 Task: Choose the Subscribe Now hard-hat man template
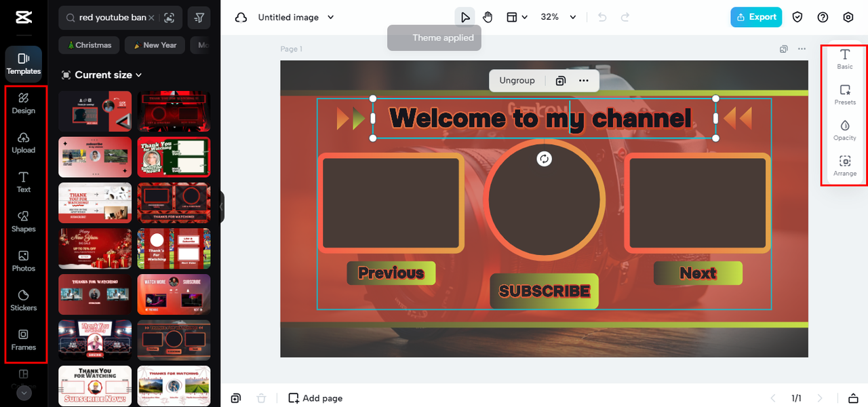(x=95, y=385)
